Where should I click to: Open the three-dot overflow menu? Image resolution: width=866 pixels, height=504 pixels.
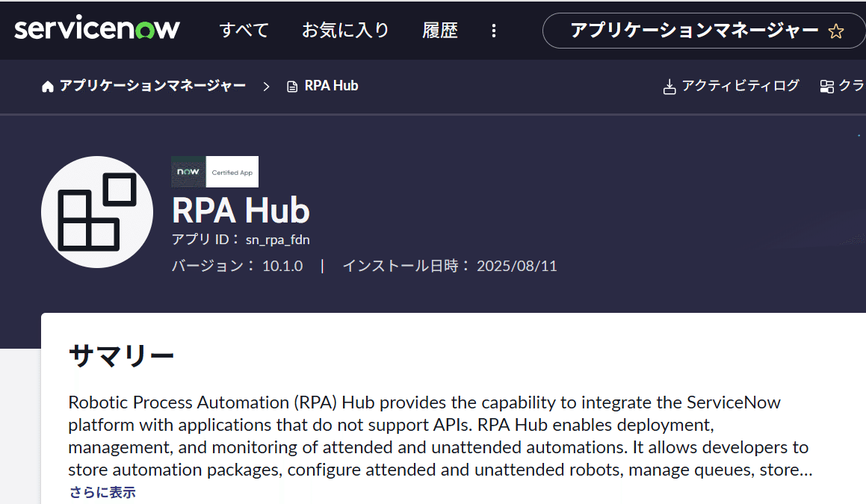point(494,31)
